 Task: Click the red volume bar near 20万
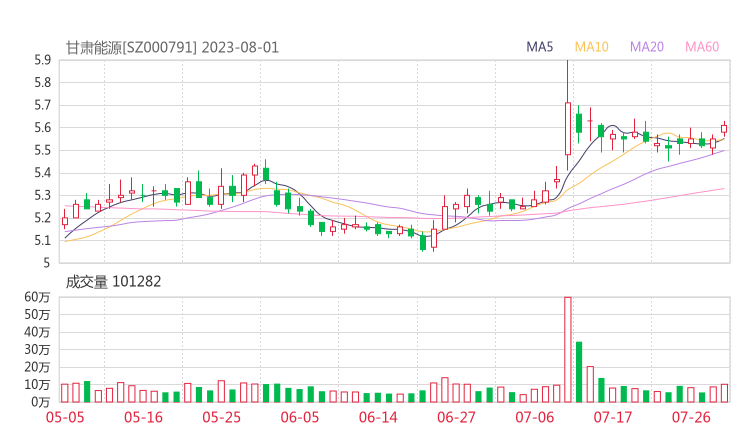[x=590, y=384]
